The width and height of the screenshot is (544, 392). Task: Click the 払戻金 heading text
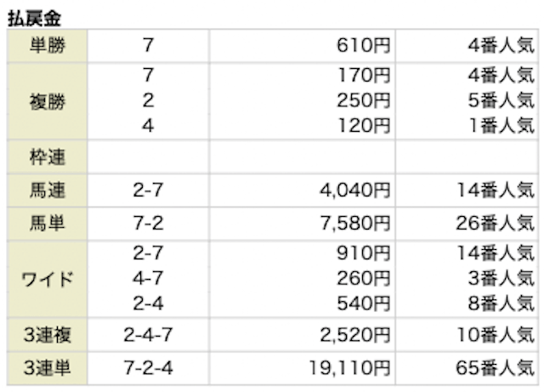(x=34, y=19)
